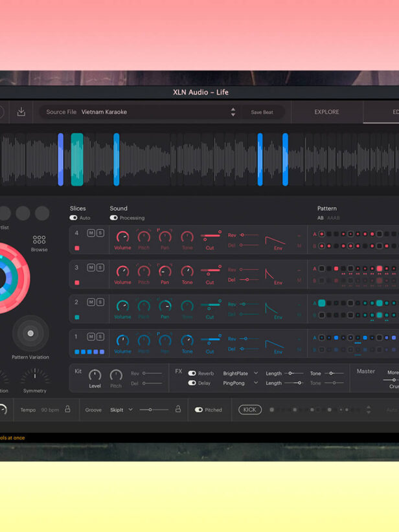Click the Save Beat button
Image resolution: width=399 pixels, height=532 pixels.
tap(262, 112)
